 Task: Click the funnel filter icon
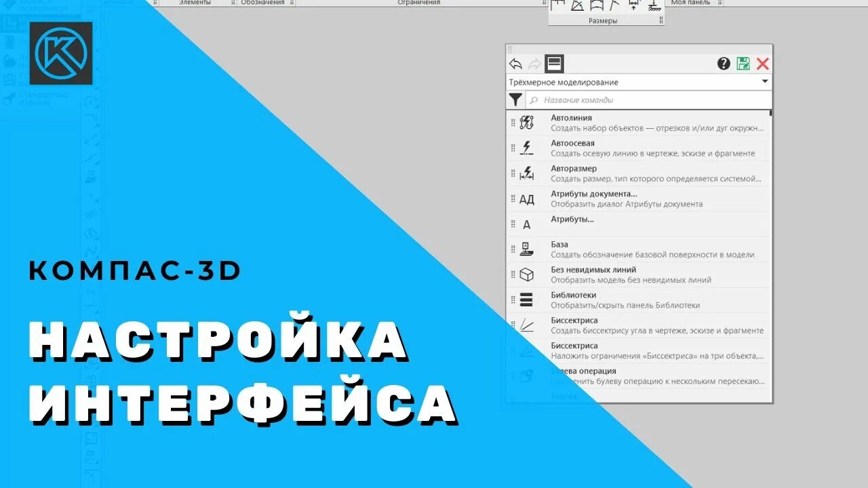515,100
